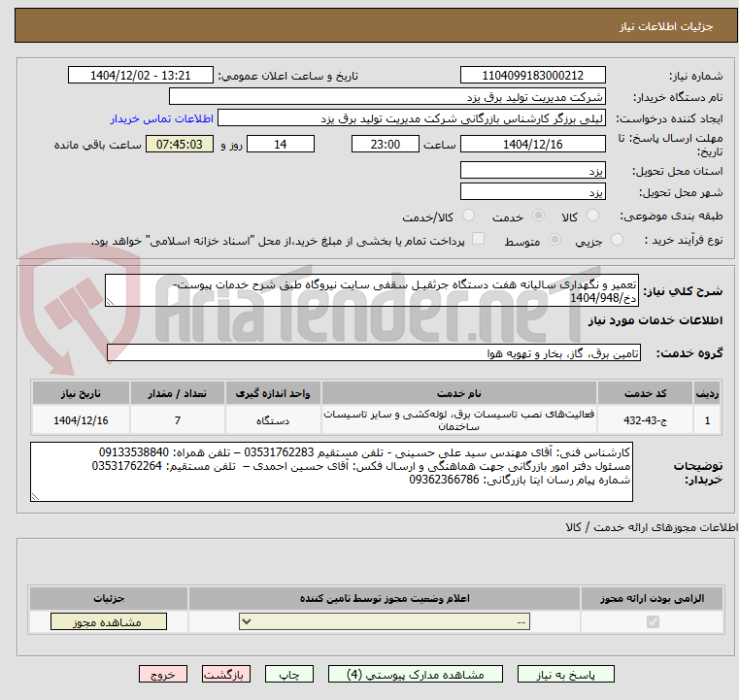Image resolution: width=739 pixels, height=700 pixels.
Task: Click the مشاهده مجوز button
Action: pyautogui.click(x=109, y=621)
